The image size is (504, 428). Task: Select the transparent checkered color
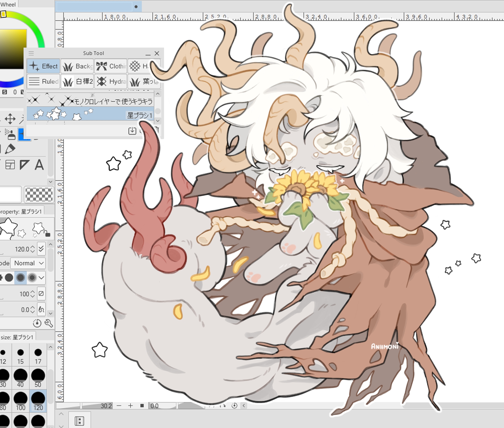(39, 194)
